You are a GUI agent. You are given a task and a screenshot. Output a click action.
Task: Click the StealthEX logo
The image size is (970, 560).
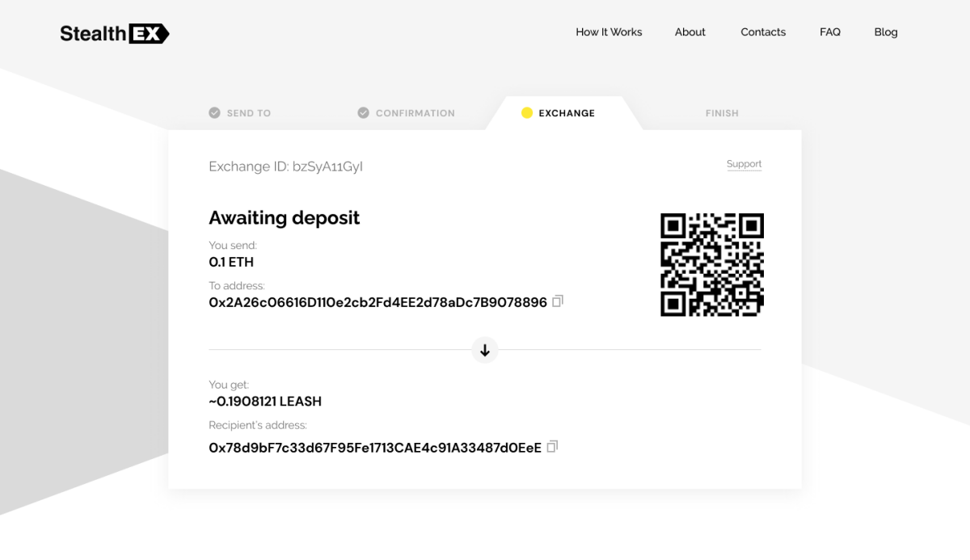(113, 32)
